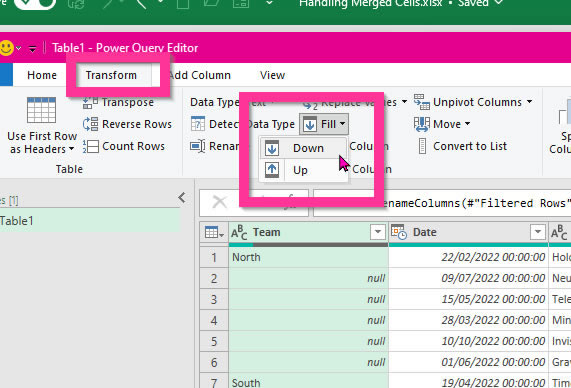This screenshot has height=388, width=571.
Task: Click the North cell in row 1
Action: (x=308, y=257)
